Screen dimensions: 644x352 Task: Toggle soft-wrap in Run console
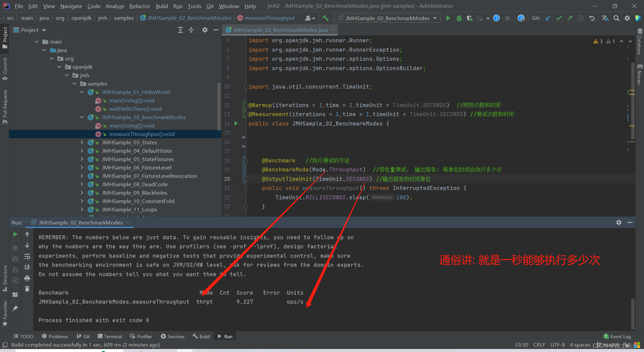pyautogui.click(x=27, y=257)
